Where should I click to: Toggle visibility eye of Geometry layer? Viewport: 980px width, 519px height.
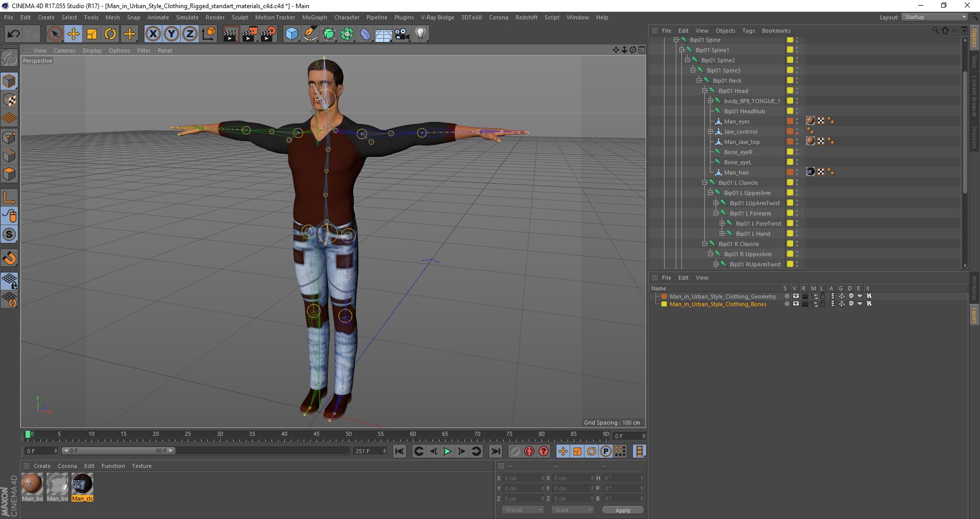(x=795, y=296)
